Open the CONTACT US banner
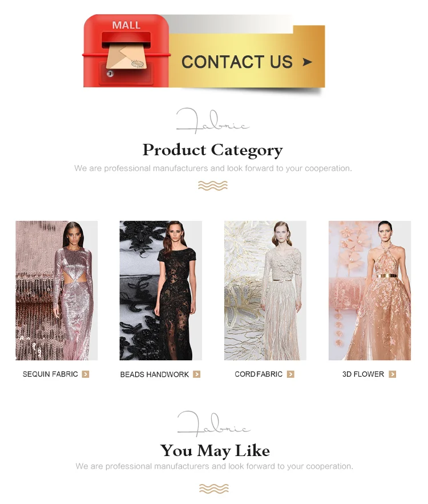Viewport: 428px width, 504px height. [x=204, y=51]
